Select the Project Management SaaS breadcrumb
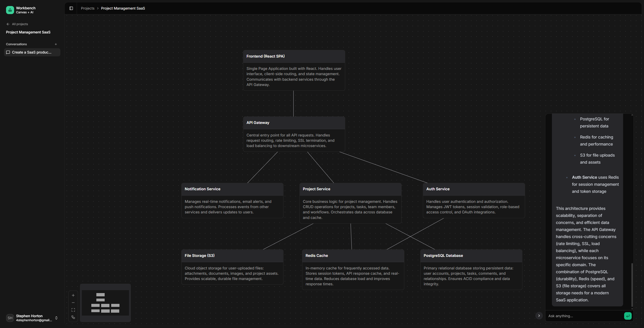644x328 pixels. click(123, 8)
